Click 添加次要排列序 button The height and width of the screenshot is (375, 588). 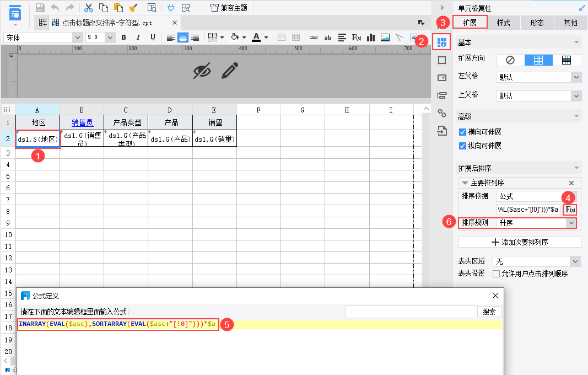click(x=520, y=242)
